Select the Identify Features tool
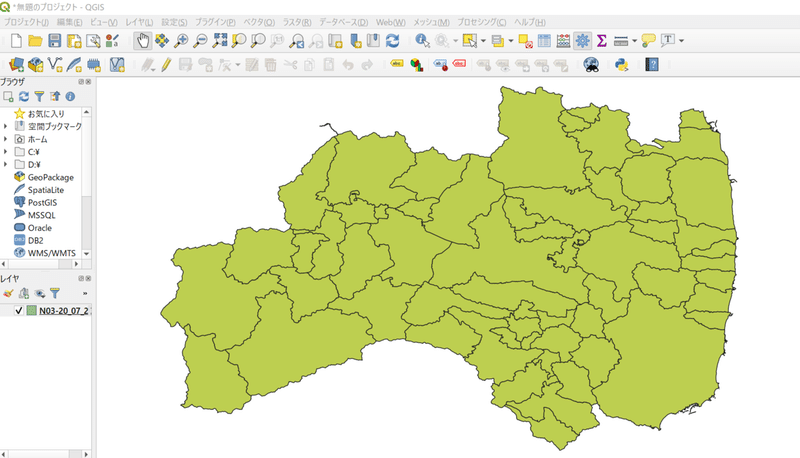This screenshot has width=800, height=458. pos(422,41)
